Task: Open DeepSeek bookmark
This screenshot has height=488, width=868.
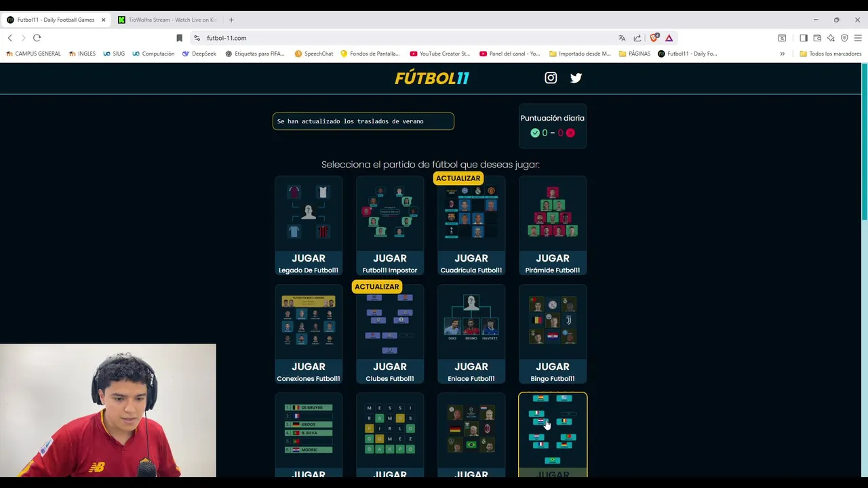Action: click(199, 54)
